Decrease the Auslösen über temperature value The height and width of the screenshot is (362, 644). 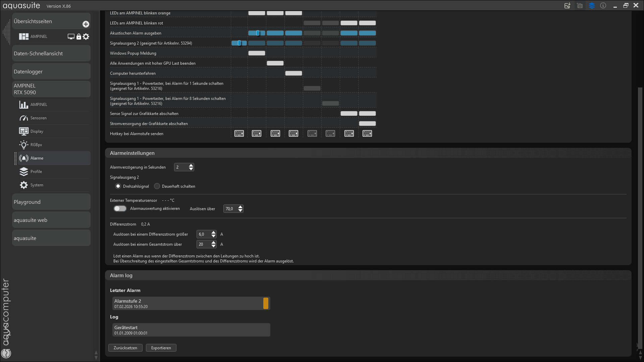point(240,210)
